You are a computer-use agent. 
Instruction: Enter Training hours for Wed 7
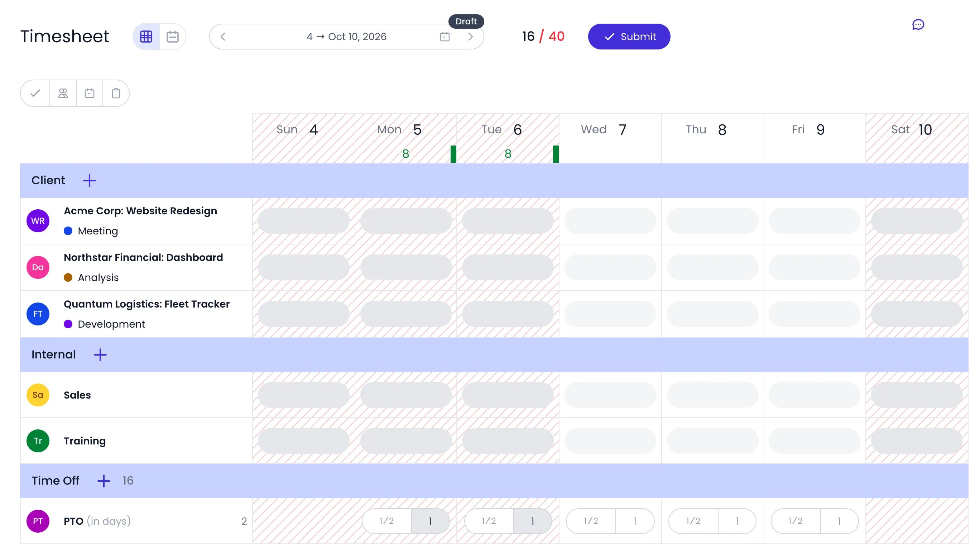pyautogui.click(x=610, y=441)
